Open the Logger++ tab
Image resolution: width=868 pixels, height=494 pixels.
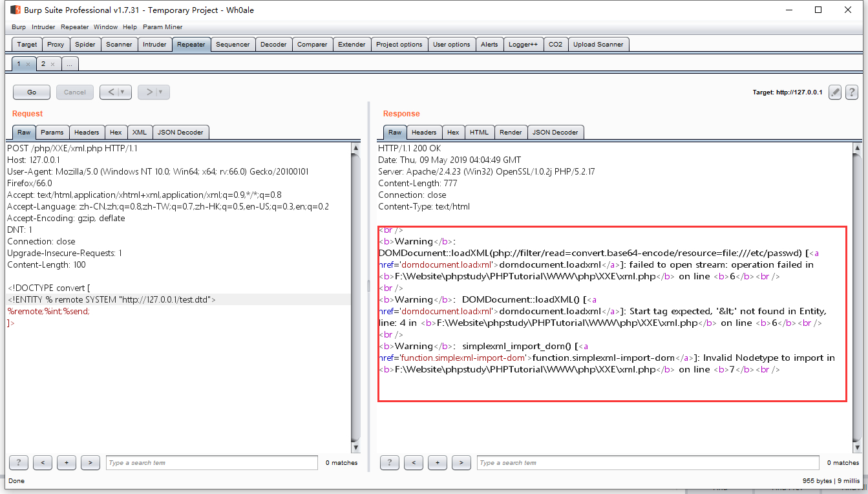(x=523, y=44)
